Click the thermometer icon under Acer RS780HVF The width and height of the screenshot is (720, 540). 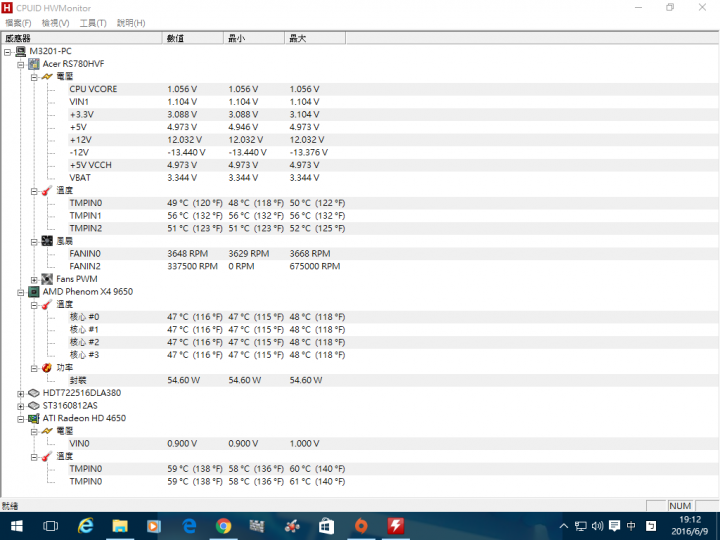coord(47,190)
